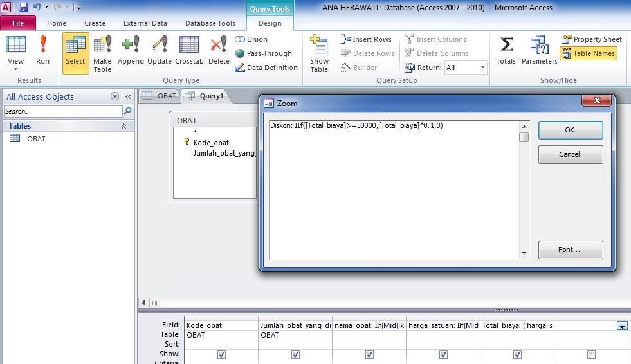Toggle Show checkbox for nama_obat column

click(x=369, y=354)
